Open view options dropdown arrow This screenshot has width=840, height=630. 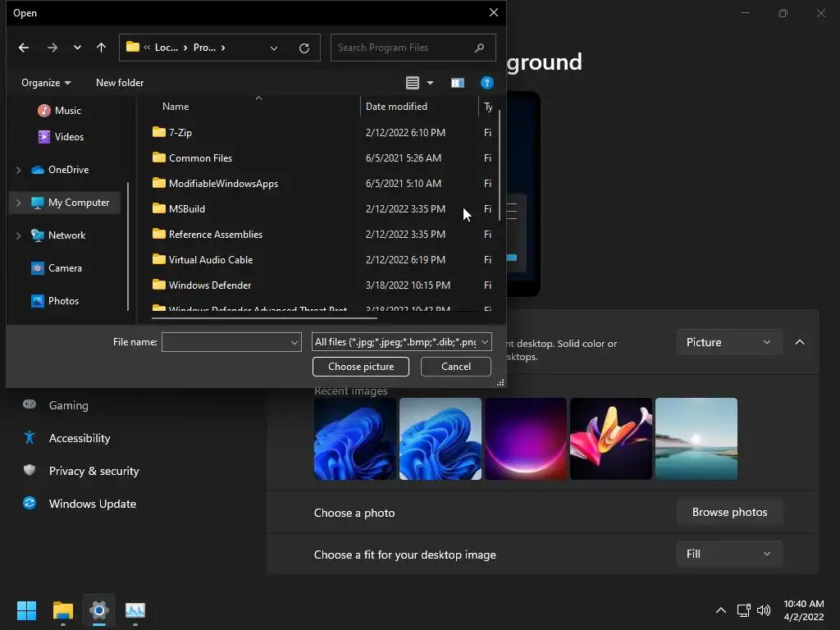(430, 83)
